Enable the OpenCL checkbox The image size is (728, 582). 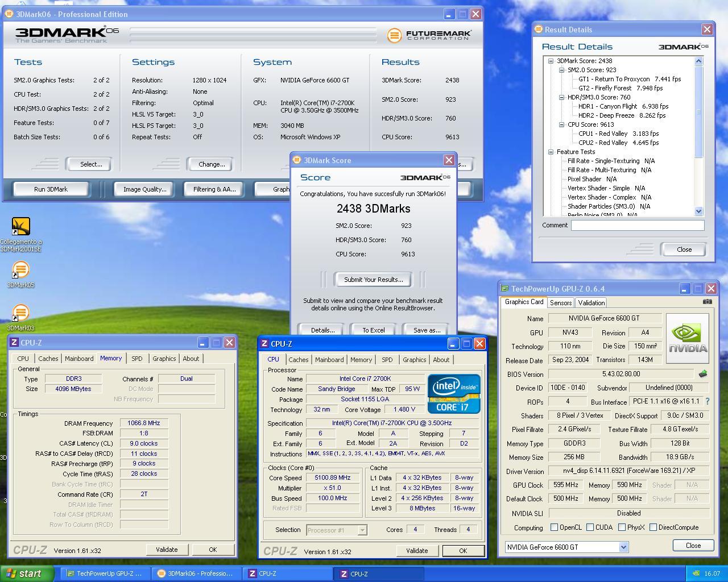pos(554,527)
